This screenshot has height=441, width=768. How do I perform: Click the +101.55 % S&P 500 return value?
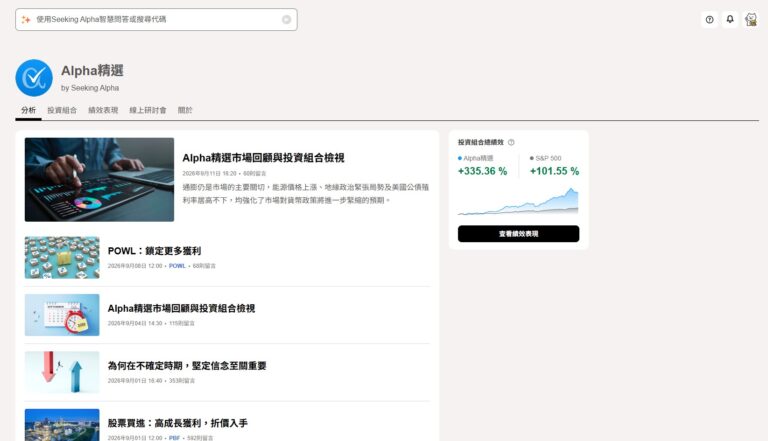point(554,171)
